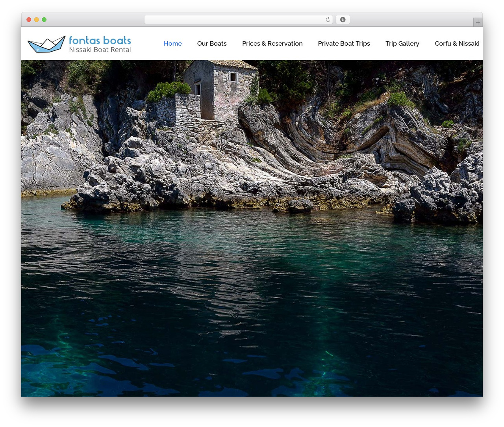Image resolution: width=504 pixels, height=427 pixels.
Task: Click the Fontas Boats paper boat logo
Action: 46,44
